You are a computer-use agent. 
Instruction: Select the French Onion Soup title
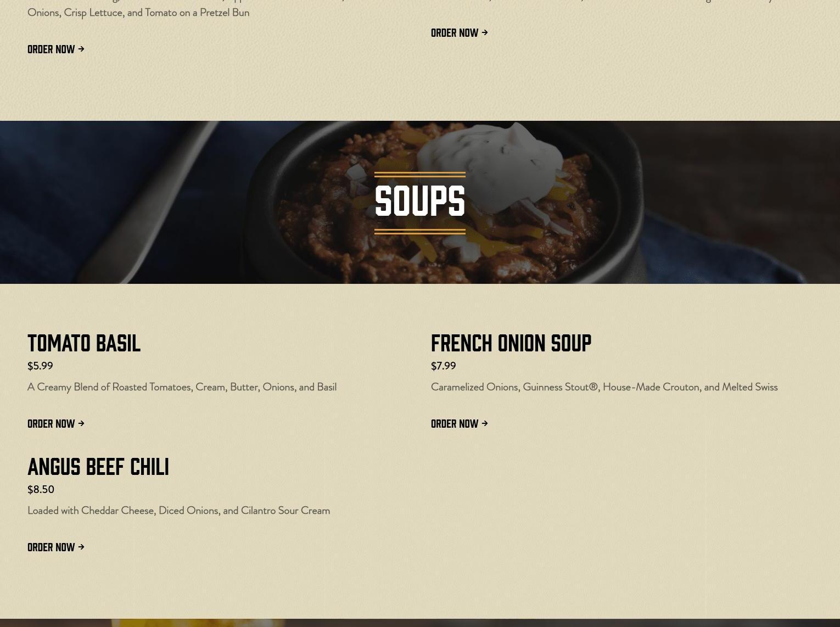click(511, 343)
